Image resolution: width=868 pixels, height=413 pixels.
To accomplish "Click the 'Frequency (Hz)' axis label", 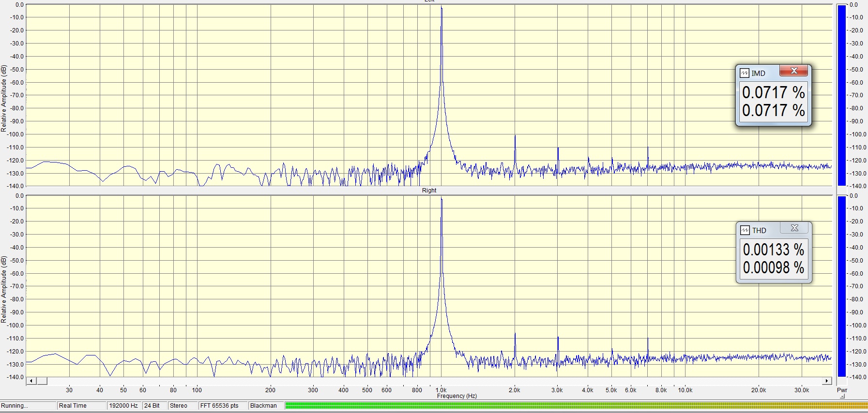I will coord(457,396).
